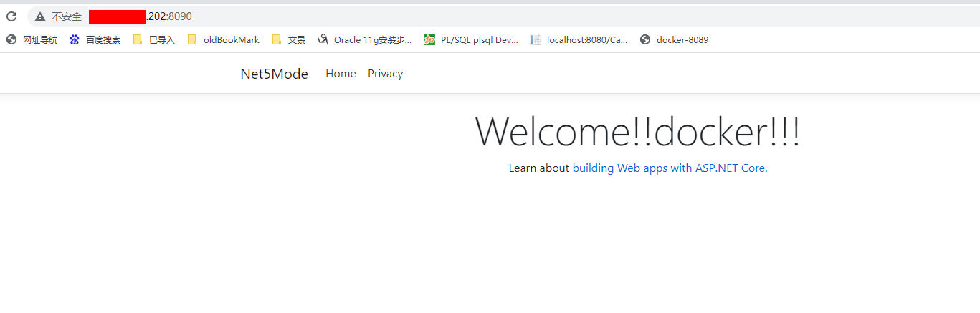
Task: Open the Oracle 11g安装步 bookmark
Action: [x=373, y=40]
